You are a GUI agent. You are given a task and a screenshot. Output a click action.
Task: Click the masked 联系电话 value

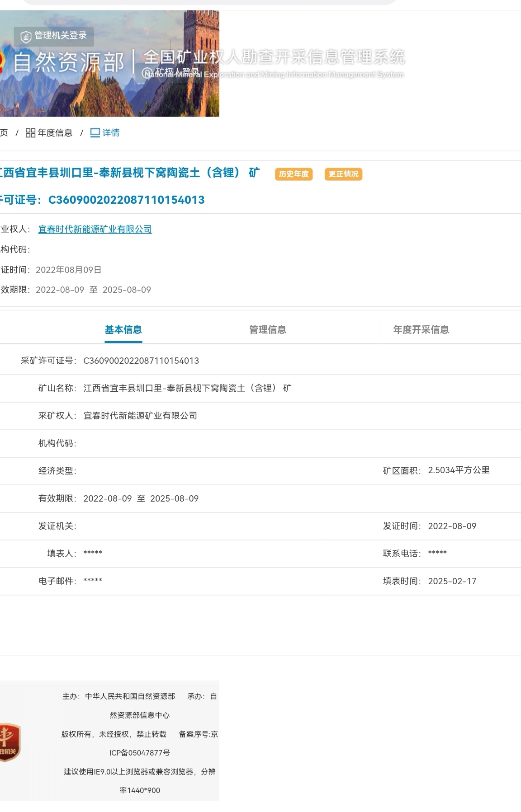[437, 553]
